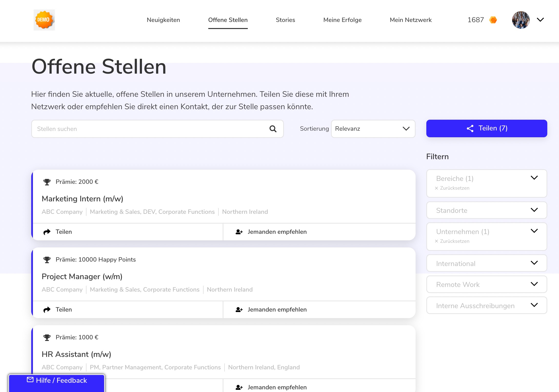Click the orange hexagon points icon
The image size is (559, 392).
pyautogui.click(x=493, y=20)
